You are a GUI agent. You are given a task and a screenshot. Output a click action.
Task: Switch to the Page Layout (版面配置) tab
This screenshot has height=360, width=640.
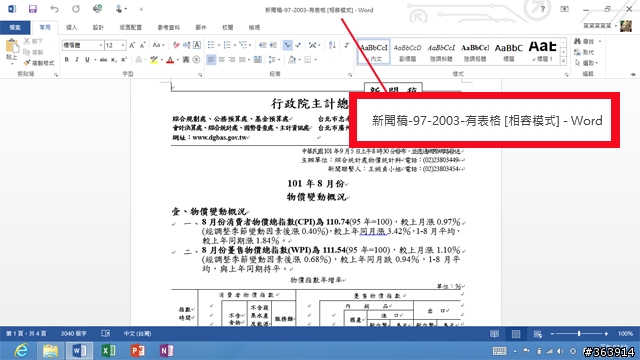click(x=131, y=27)
